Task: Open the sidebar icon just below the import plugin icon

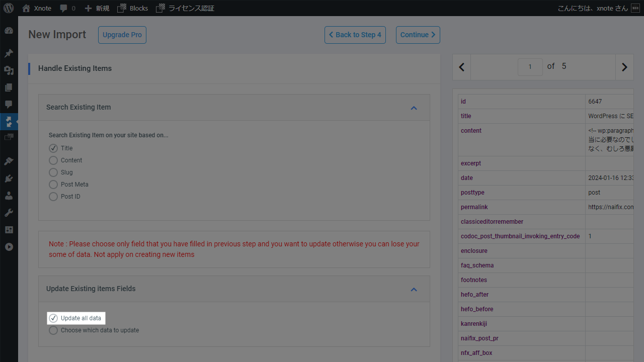Action: [9, 137]
